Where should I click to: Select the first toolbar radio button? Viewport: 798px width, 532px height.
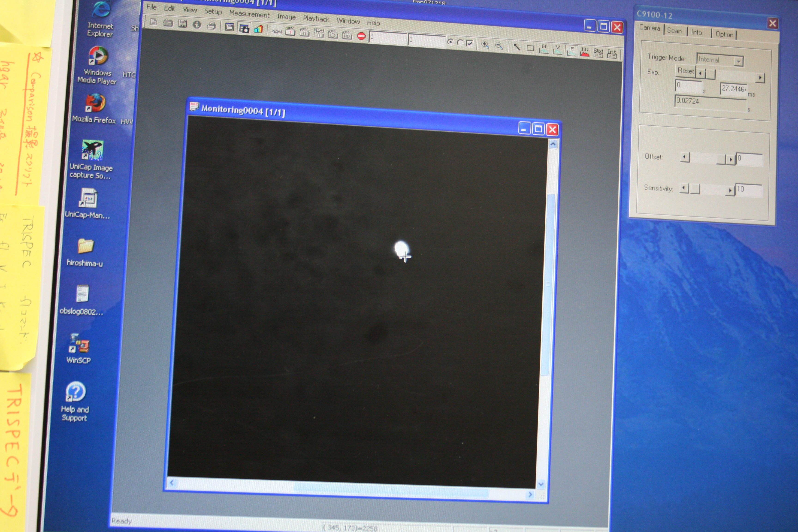450,42
